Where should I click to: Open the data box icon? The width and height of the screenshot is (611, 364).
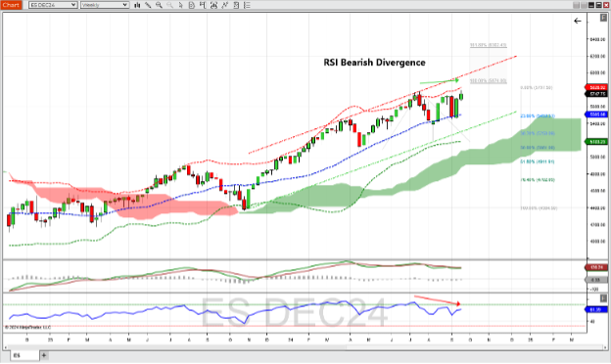(x=191, y=5)
